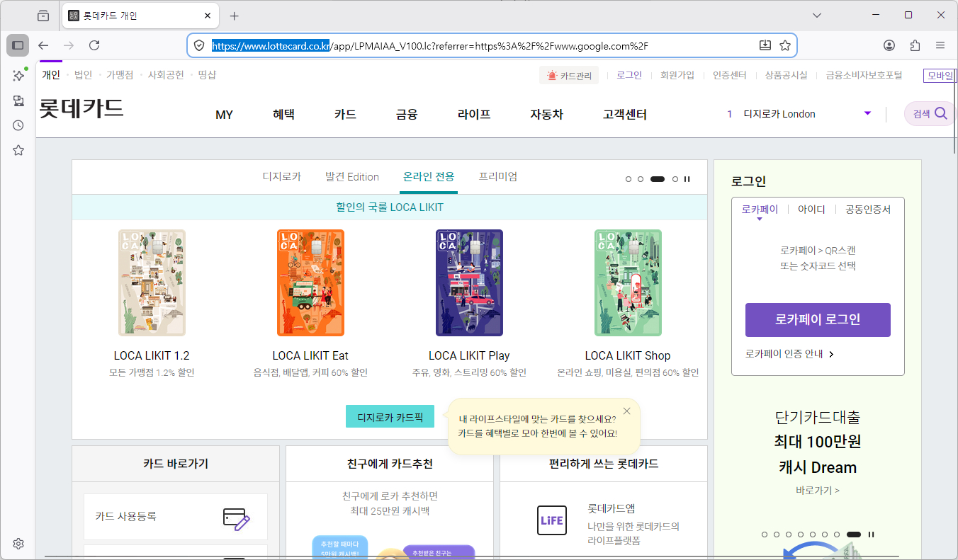Open the 회원가입 link
The image size is (958, 560).
tap(677, 75)
